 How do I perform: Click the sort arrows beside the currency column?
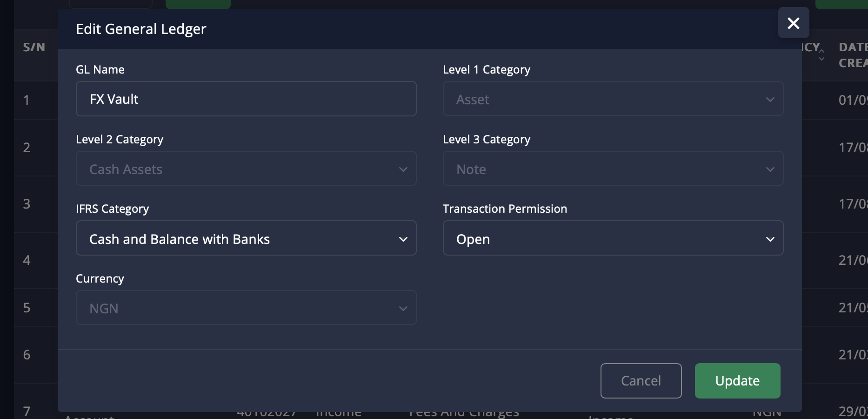[821, 54]
